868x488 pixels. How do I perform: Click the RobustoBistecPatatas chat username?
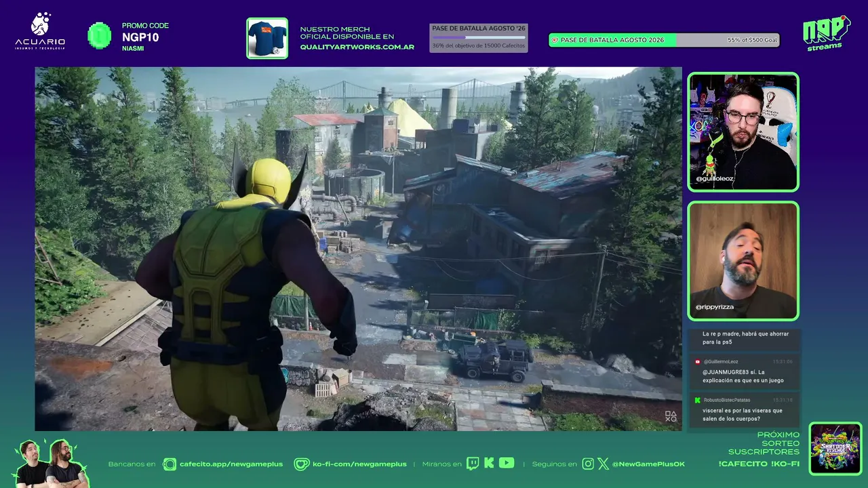[x=727, y=400]
